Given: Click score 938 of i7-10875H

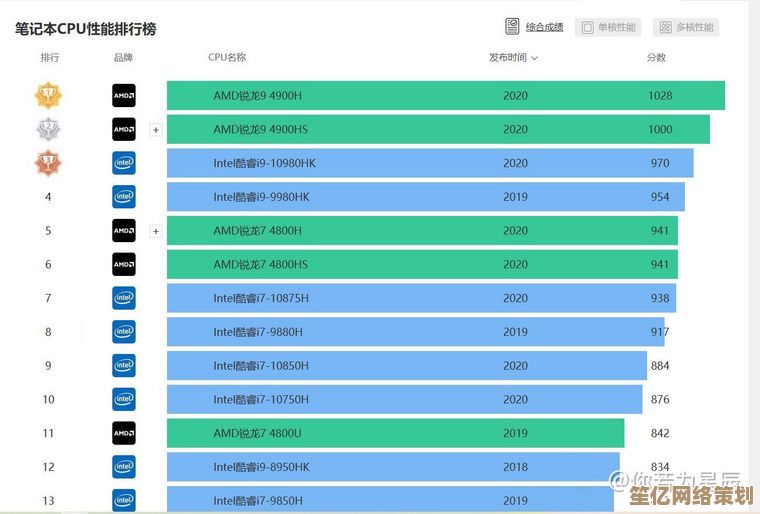Looking at the screenshot, I should coord(660,298).
